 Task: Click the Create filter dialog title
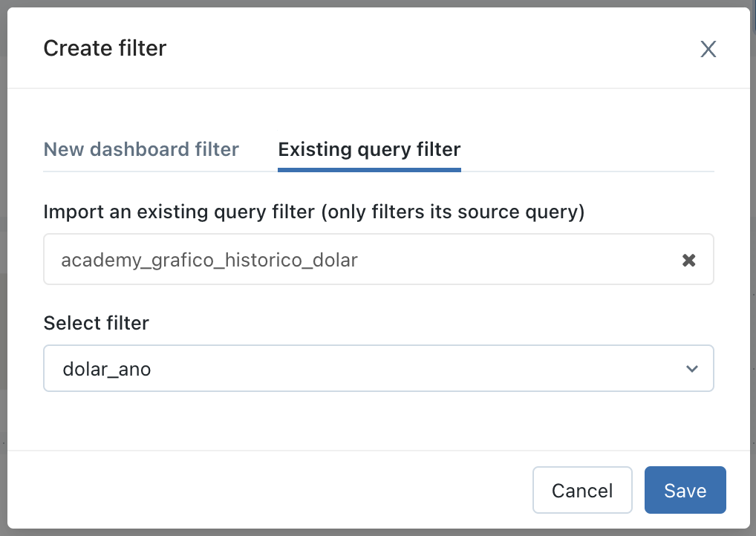coord(105,49)
